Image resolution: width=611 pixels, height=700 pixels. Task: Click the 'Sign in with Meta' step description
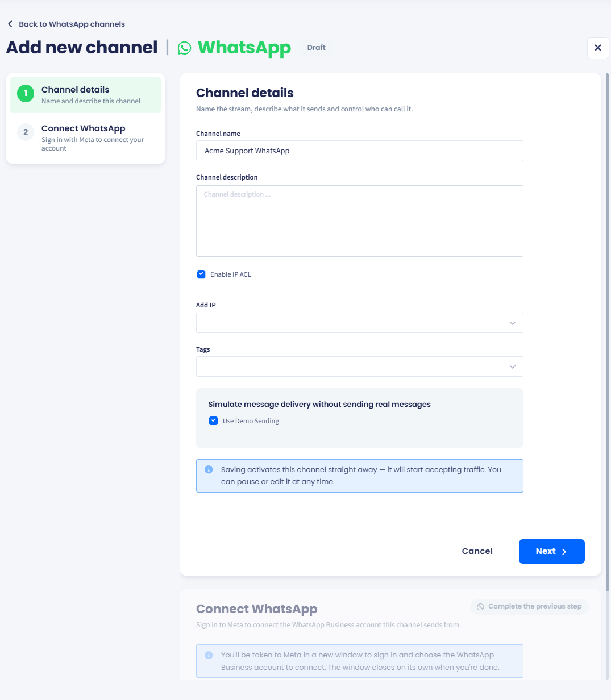click(x=93, y=144)
